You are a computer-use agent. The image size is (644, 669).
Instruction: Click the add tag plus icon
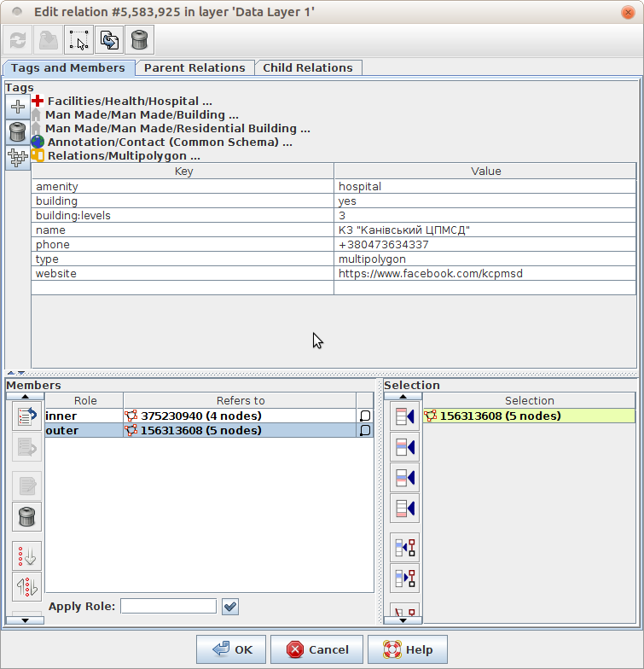coord(18,107)
